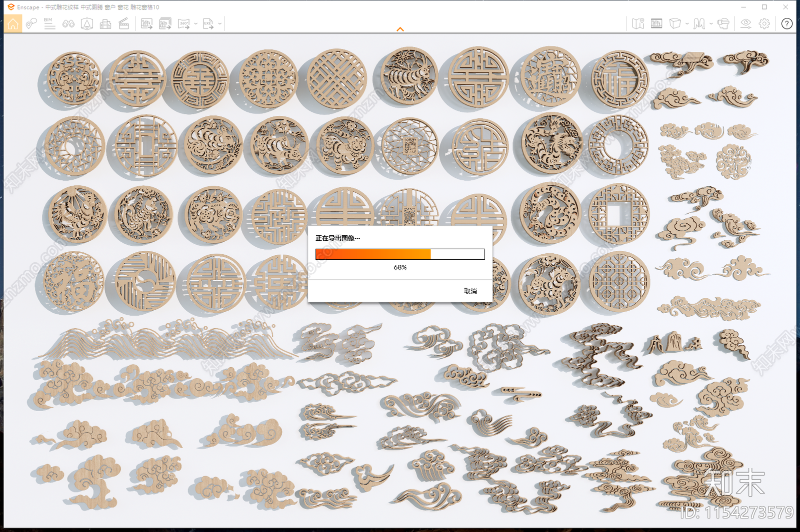Click the EXE standalone export icon
800x532 pixels.
208,23
